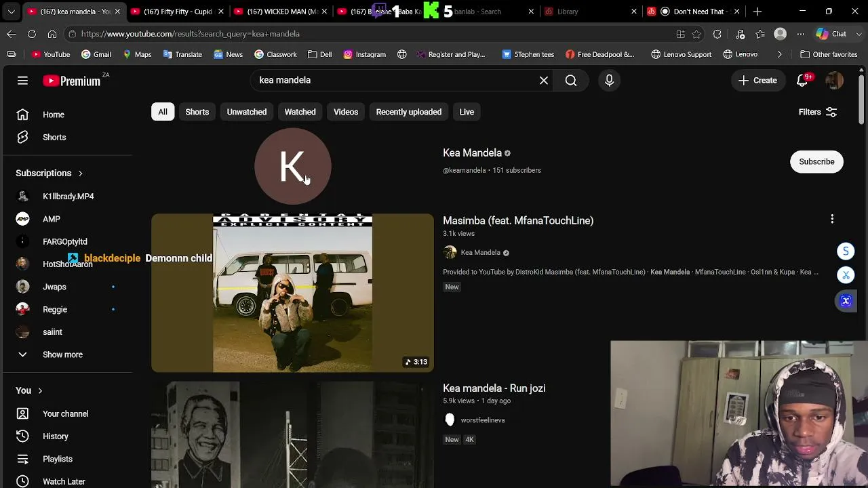The width and height of the screenshot is (868, 488).
Task: Open the YouTube account avatar menu
Action: coord(834,81)
